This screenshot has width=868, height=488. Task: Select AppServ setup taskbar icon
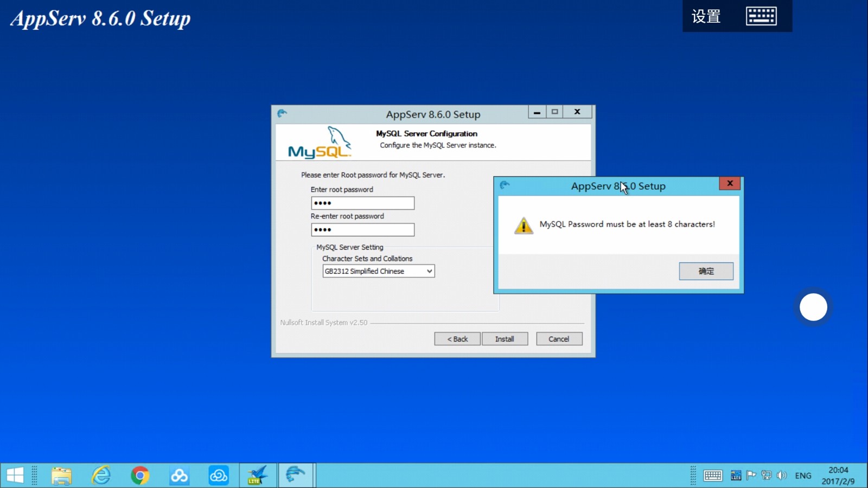pos(296,476)
